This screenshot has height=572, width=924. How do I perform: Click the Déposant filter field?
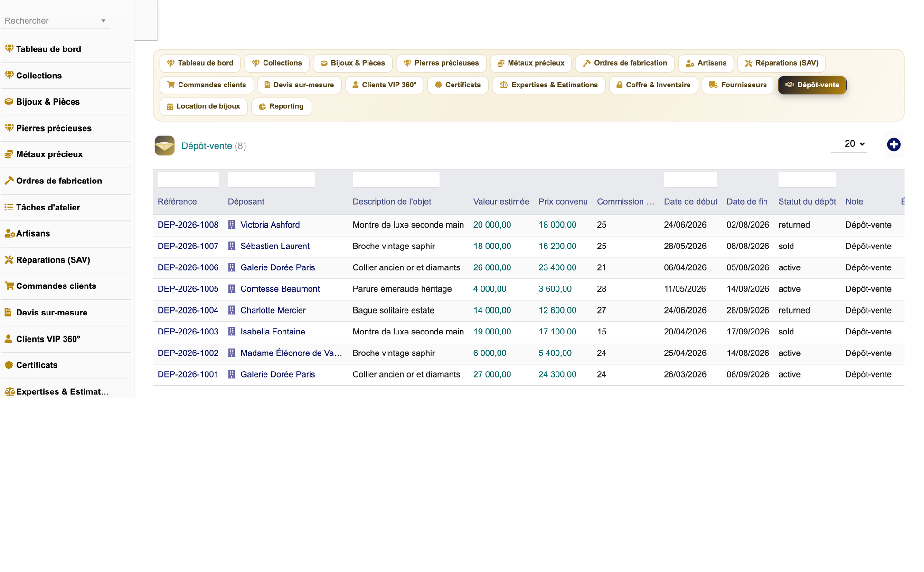click(x=271, y=179)
